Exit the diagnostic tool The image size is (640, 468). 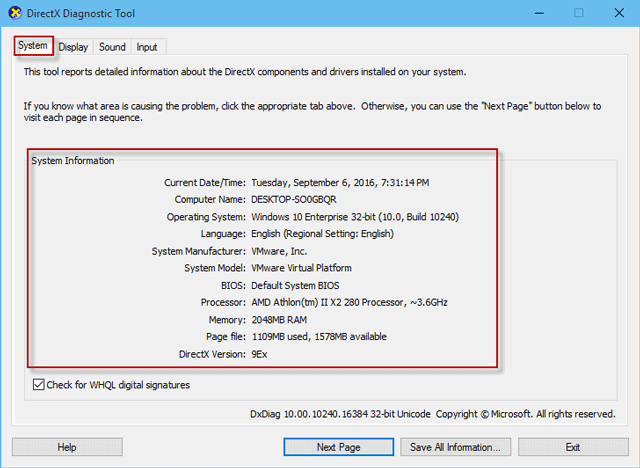click(573, 447)
